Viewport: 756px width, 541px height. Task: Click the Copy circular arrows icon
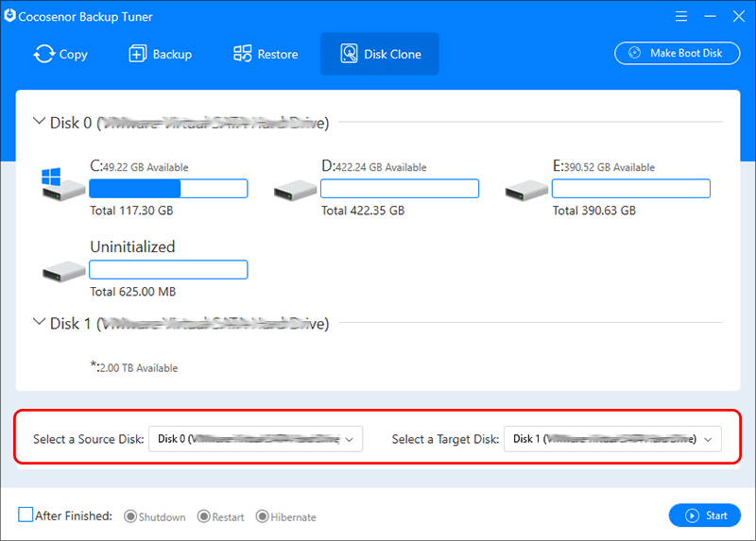coord(44,54)
